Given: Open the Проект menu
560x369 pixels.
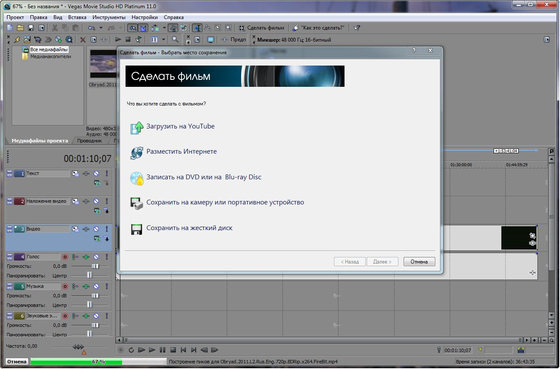Looking at the screenshot, I should pos(15,17).
